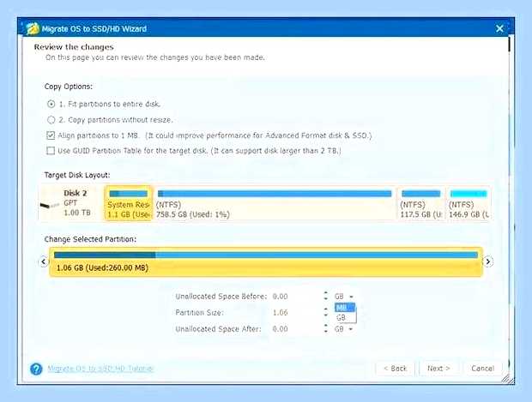Click the left arrow beside partition bar

click(x=44, y=261)
